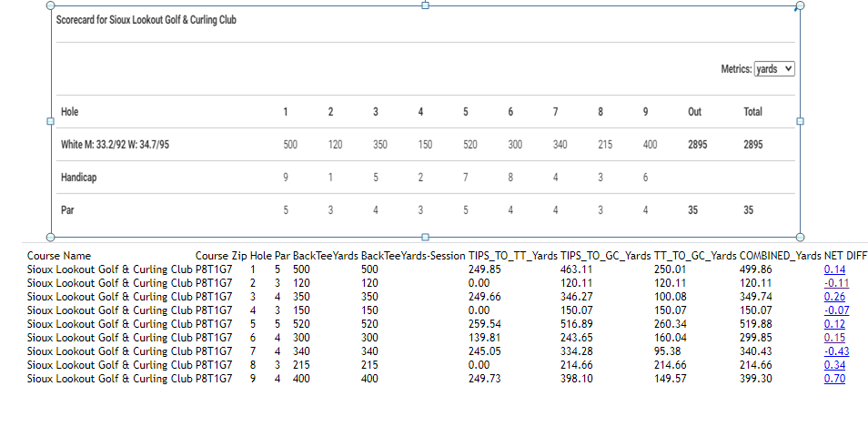Open the 0.12 net diff link
The image size is (868, 437).
(834, 324)
